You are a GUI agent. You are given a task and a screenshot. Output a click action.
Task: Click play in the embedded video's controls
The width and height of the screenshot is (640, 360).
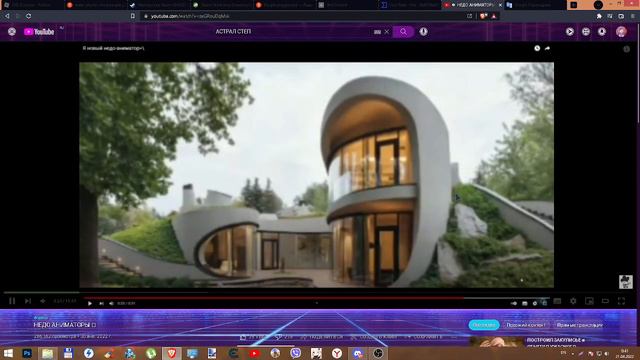90,303
